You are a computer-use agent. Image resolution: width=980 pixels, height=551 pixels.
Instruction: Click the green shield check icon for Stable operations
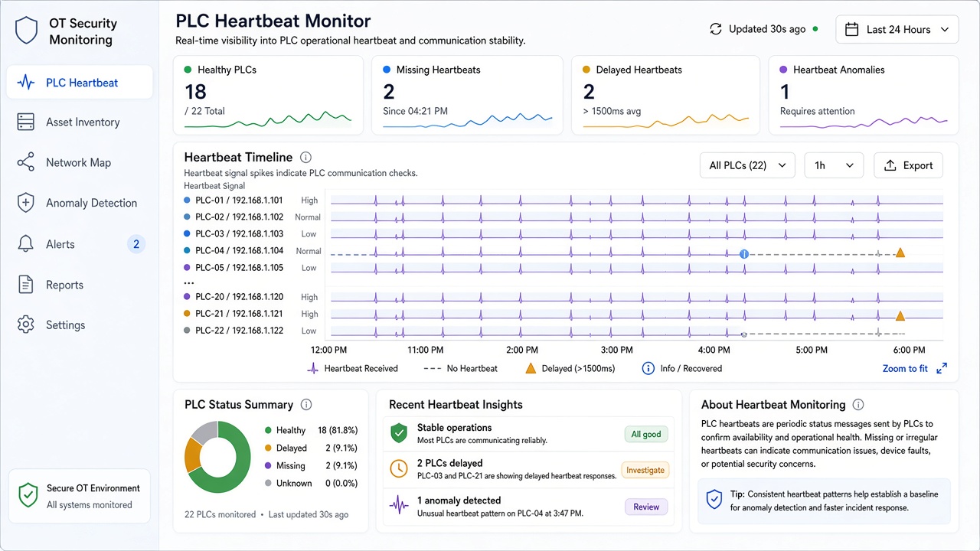399,433
